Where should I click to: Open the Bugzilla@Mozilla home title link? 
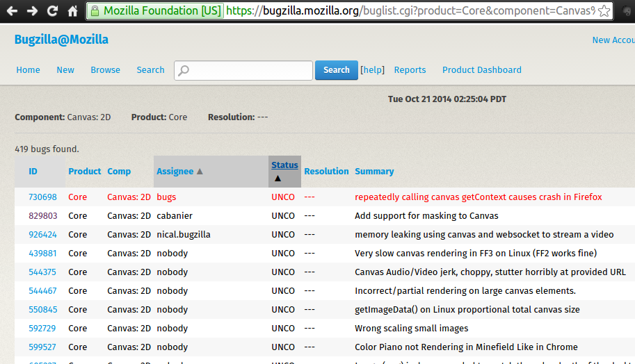(x=62, y=40)
